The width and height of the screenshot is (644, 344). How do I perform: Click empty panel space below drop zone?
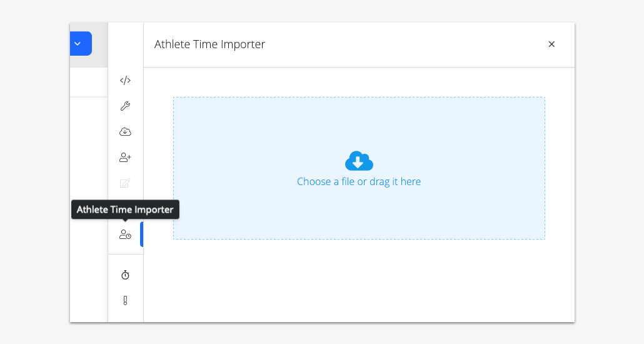[x=359, y=281]
